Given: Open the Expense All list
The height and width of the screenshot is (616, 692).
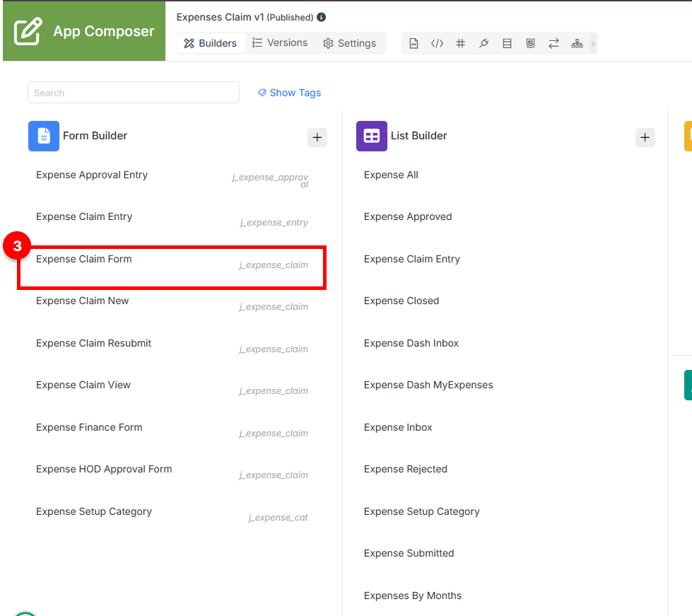Looking at the screenshot, I should [x=391, y=175].
